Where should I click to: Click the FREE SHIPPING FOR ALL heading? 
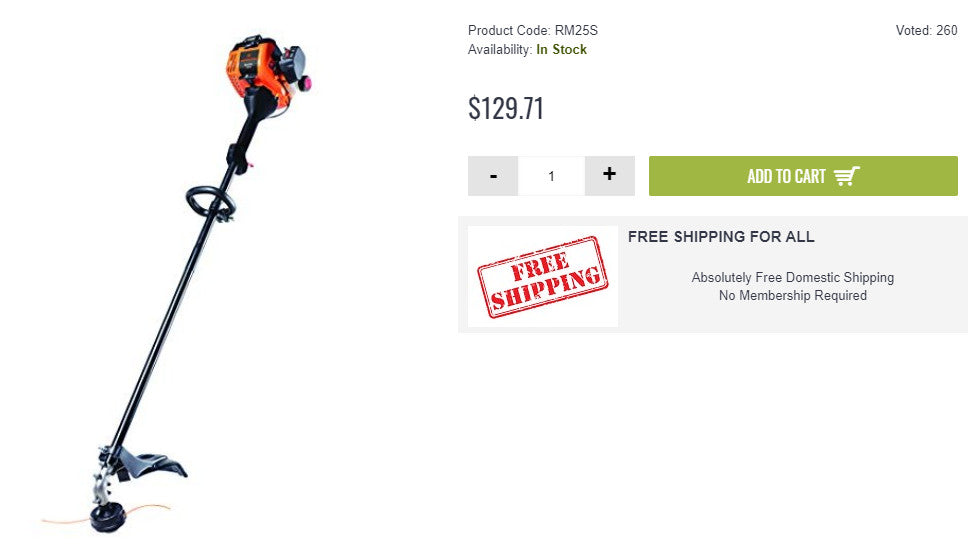pos(721,237)
